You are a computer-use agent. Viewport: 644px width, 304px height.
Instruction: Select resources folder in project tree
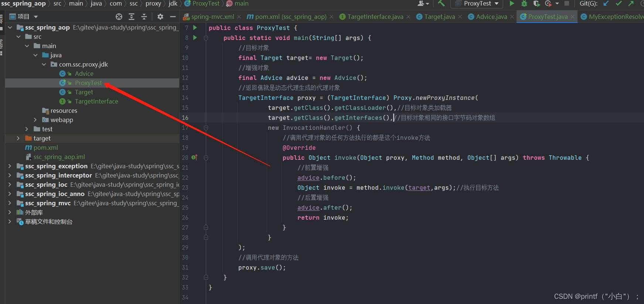click(x=64, y=111)
